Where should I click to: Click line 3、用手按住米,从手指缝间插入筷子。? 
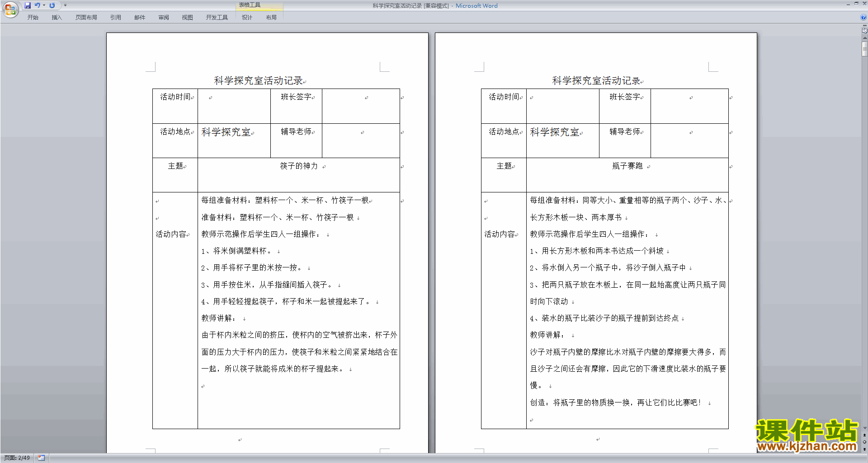(268, 285)
